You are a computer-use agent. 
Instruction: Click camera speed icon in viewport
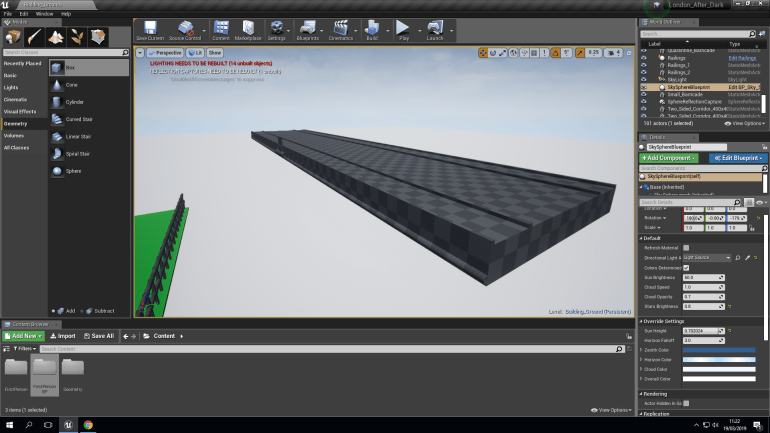point(612,53)
